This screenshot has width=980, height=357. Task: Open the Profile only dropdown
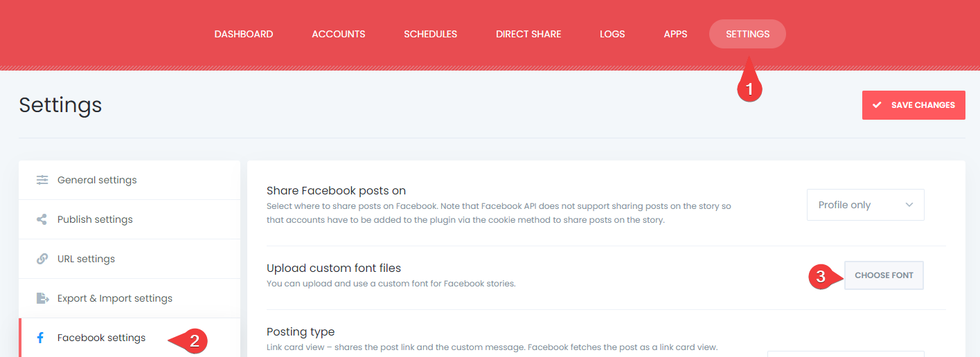865,205
